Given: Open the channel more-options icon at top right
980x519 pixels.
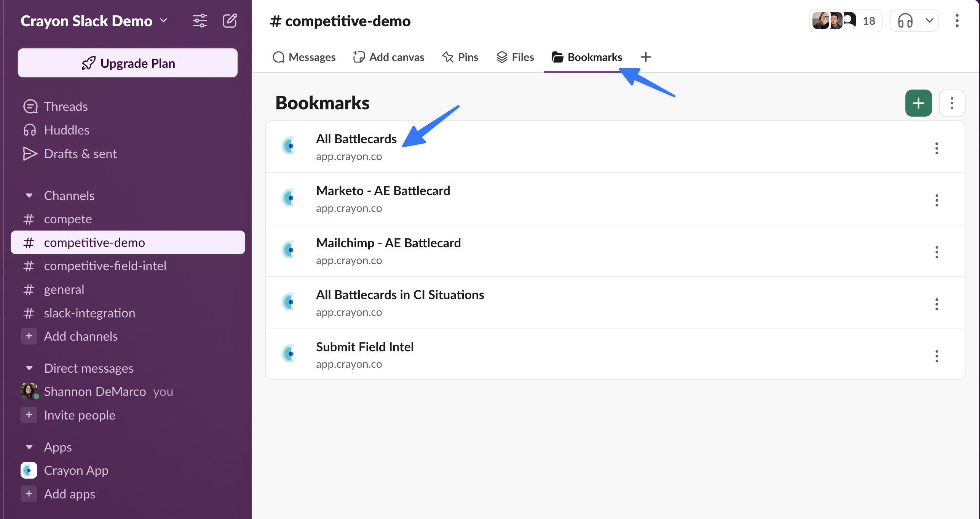Looking at the screenshot, I should click(x=957, y=21).
